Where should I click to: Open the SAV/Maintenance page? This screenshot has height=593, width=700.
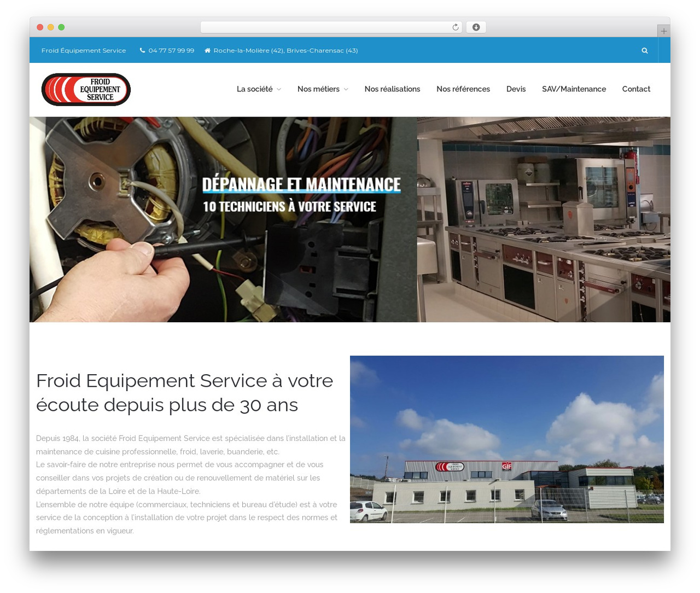click(574, 89)
